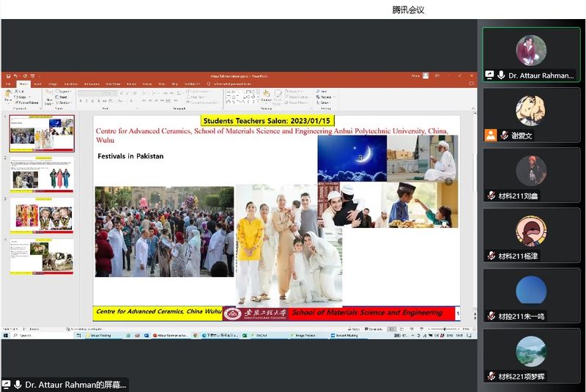This screenshot has height=392, width=586.
Task: Click the PowerPoint zoom slider in the status bar
Action: pos(445,329)
